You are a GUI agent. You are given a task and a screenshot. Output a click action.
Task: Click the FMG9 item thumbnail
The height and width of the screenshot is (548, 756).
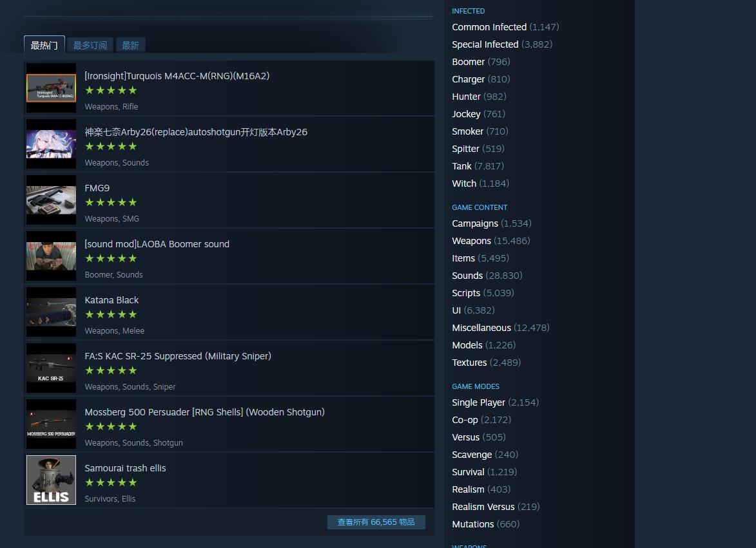click(51, 200)
